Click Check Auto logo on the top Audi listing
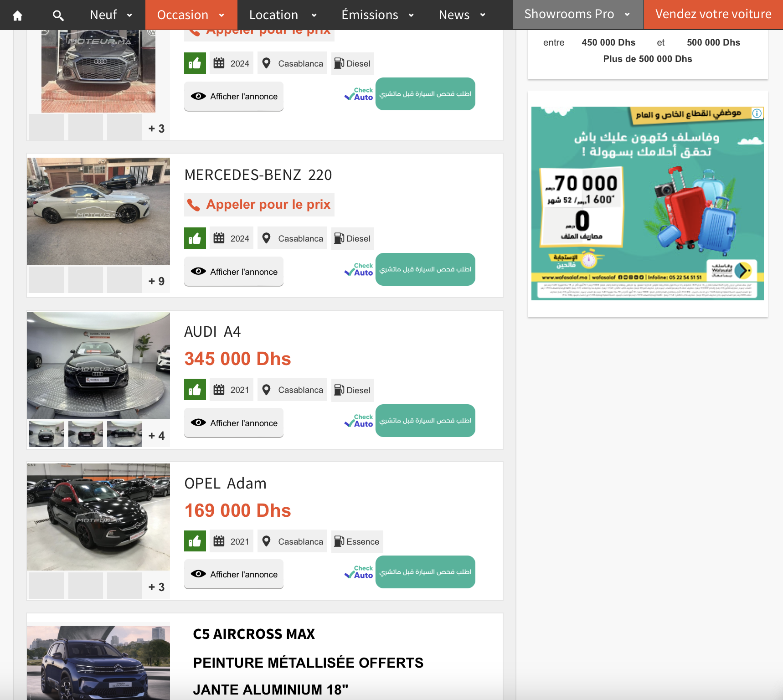The width and height of the screenshot is (783, 700). click(359, 94)
